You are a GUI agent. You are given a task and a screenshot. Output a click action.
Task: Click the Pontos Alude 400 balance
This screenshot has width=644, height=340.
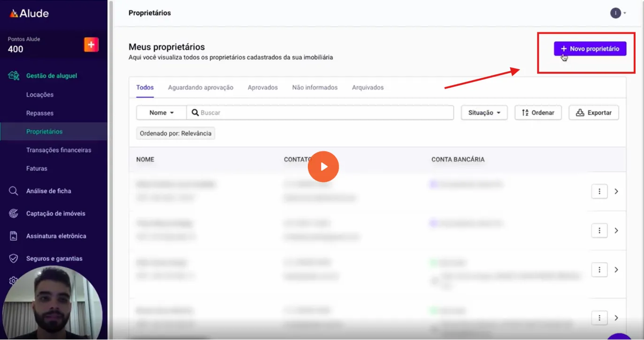click(24, 45)
